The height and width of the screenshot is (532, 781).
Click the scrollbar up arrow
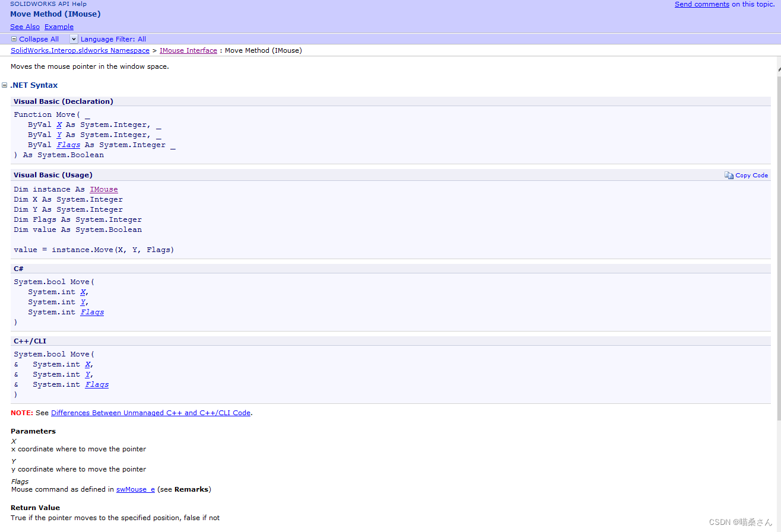[x=779, y=69]
